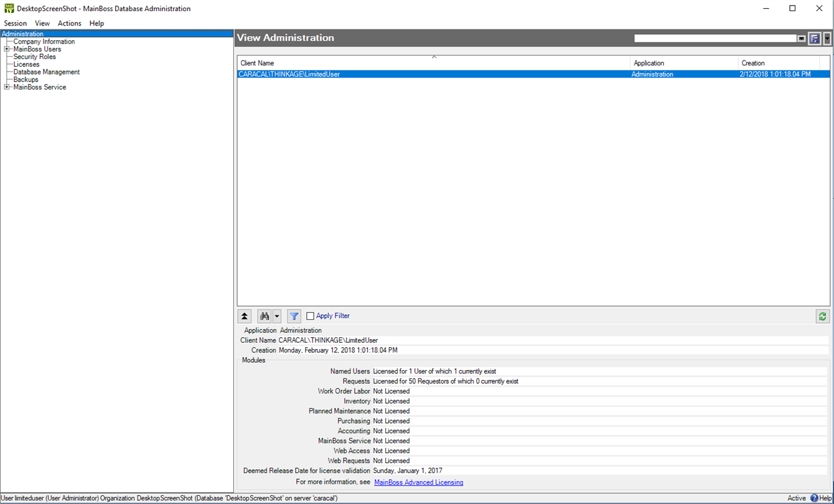
Task: Click the Work Order Labor Not Licensed value
Action: (391, 391)
